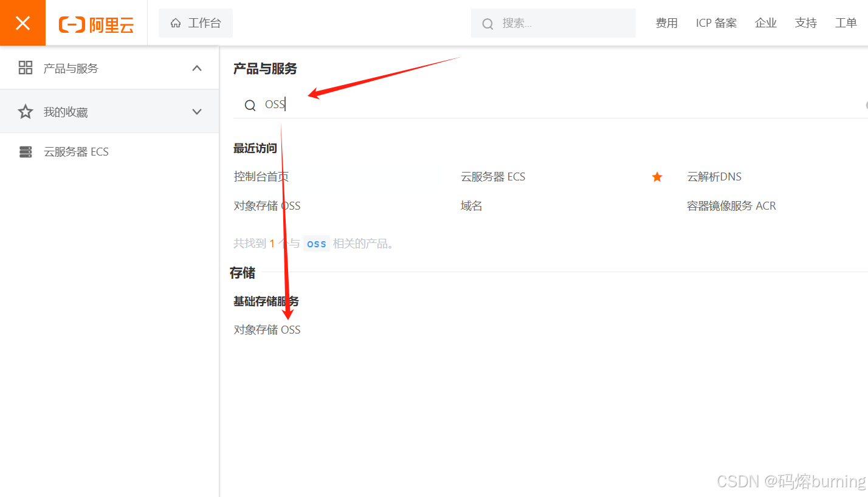Open the 企业 menu
This screenshot has width=868, height=497.
766,23
